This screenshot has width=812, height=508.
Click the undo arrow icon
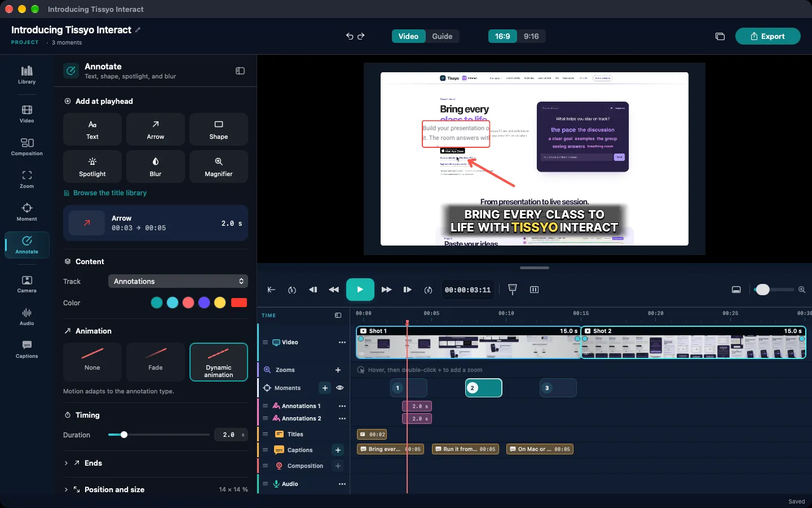coord(350,36)
